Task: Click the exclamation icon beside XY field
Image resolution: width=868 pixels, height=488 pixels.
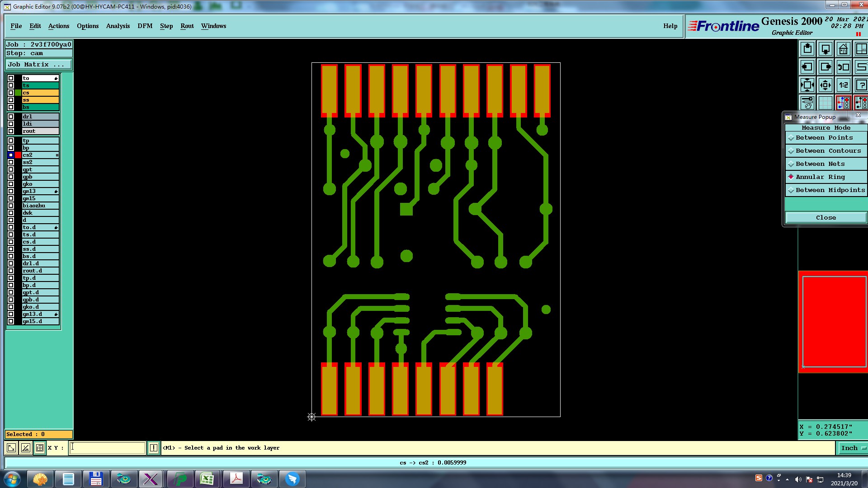Action: click(x=154, y=448)
